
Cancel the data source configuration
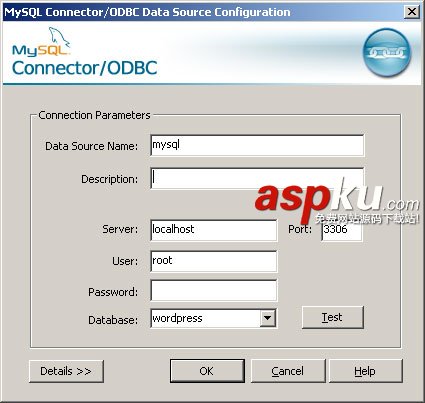tap(288, 371)
